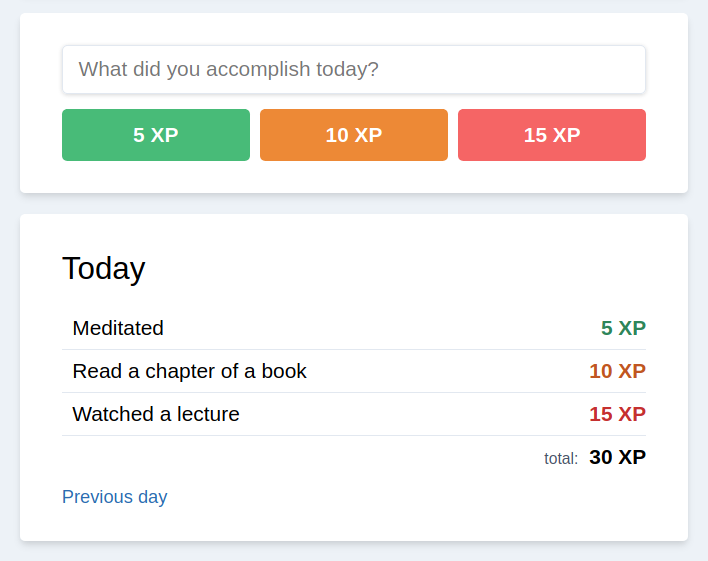Click blank space right of Previous day link

[x=400, y=497]
